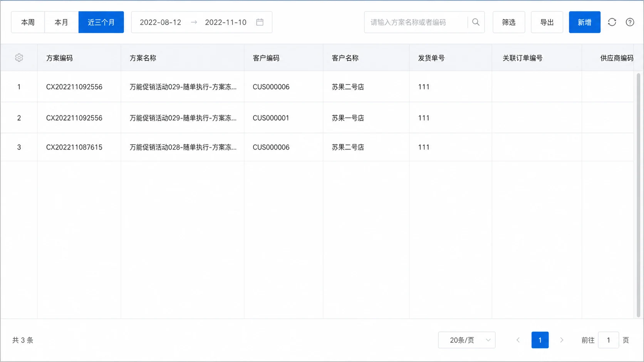644x362 pixels.
Task: Open the table column settings gear
Action: click(x=19, y=58)
